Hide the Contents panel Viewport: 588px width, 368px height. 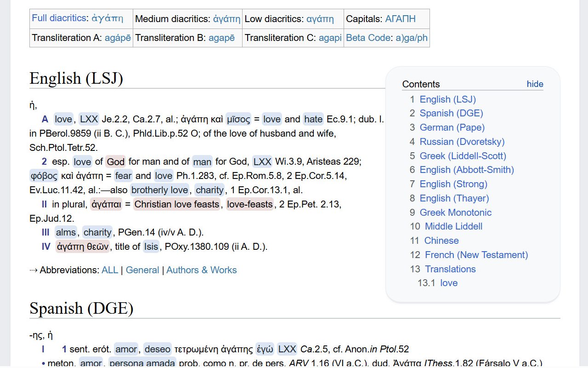point(535,84)
